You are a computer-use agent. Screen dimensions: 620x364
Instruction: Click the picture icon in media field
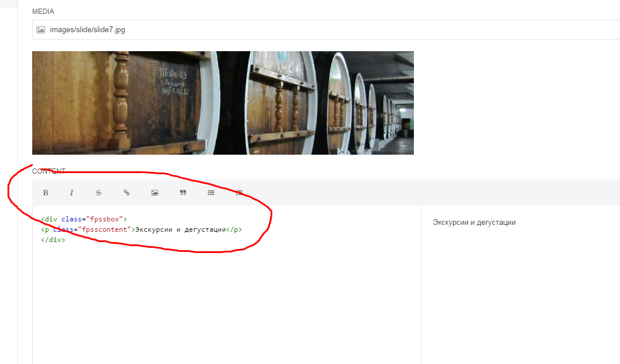point(41,30)
